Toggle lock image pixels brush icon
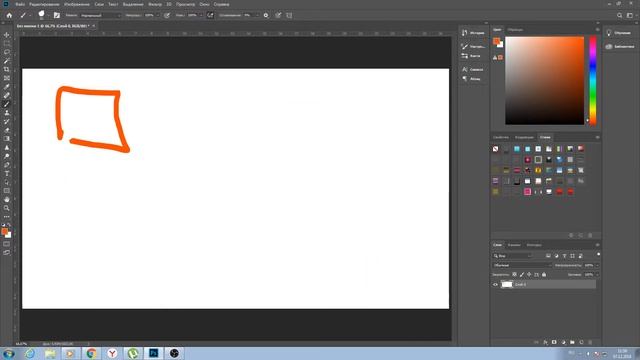This screenshot has height=360, width=640. click(522, 275)
